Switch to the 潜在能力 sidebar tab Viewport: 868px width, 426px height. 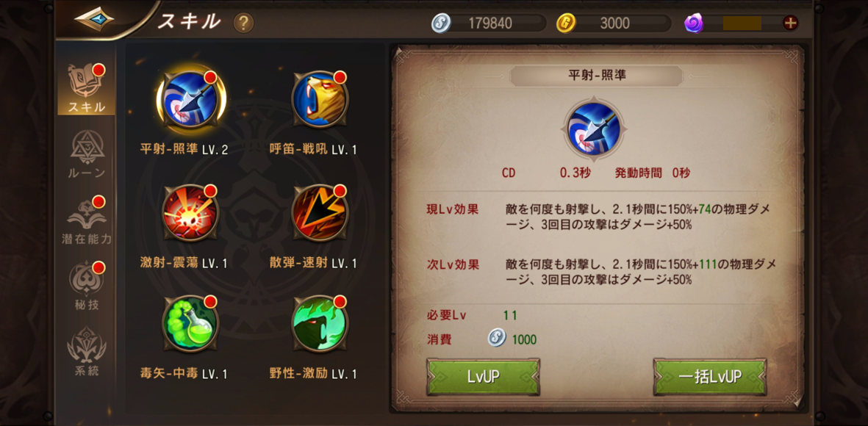pyautogui.click(x=87, y=220)
